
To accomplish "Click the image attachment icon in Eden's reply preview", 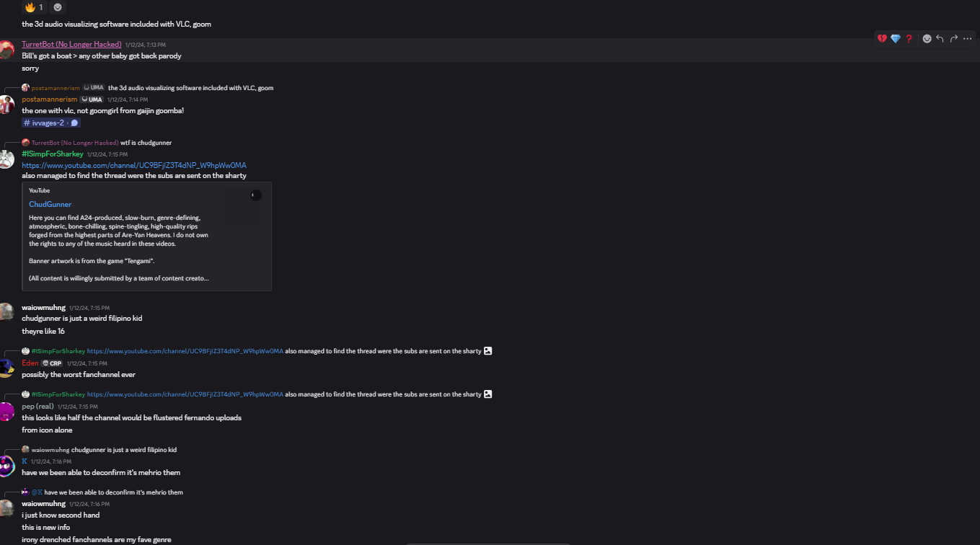I will click(488, 351).
